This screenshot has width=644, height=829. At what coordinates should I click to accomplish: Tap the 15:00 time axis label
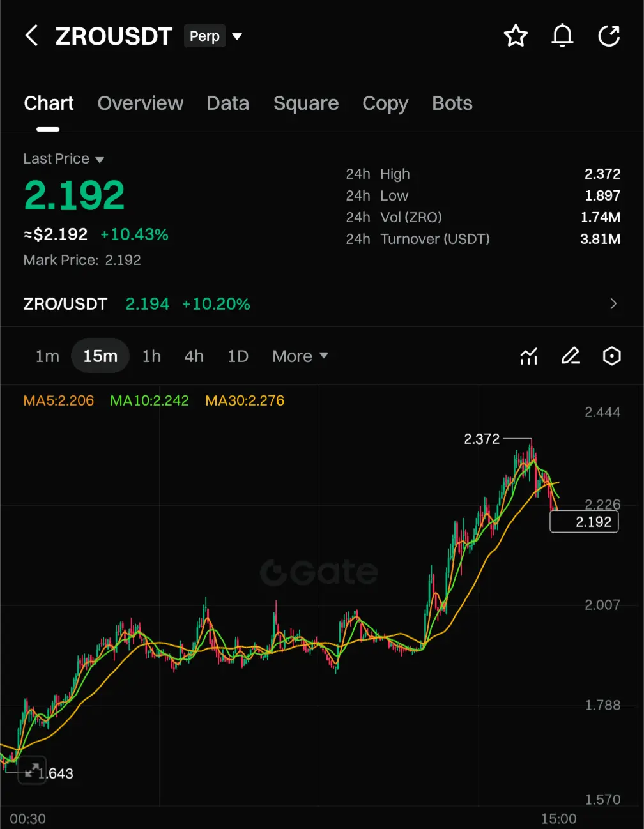pyautogui.click(x=558, y=819)
